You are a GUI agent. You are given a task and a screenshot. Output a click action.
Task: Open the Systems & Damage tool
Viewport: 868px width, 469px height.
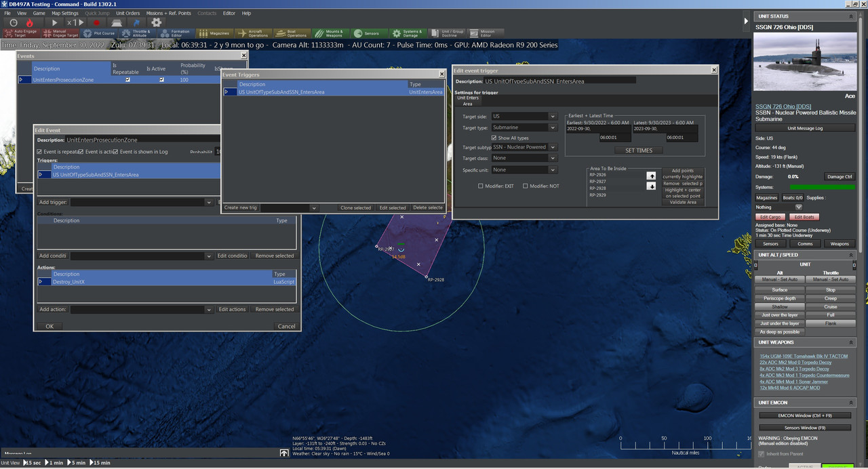point(409,33)
